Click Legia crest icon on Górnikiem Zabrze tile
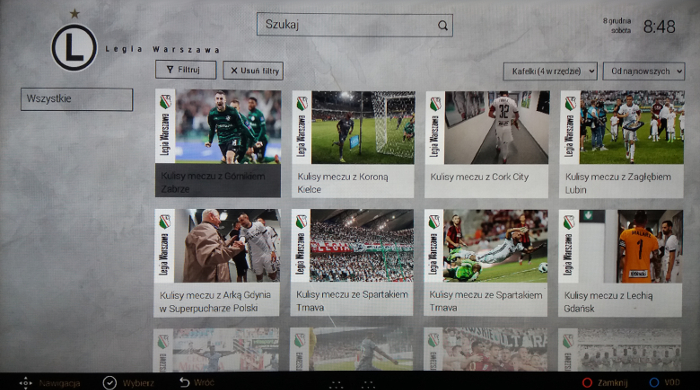This screenshot has height=390, width=700. tap(165, 102)
